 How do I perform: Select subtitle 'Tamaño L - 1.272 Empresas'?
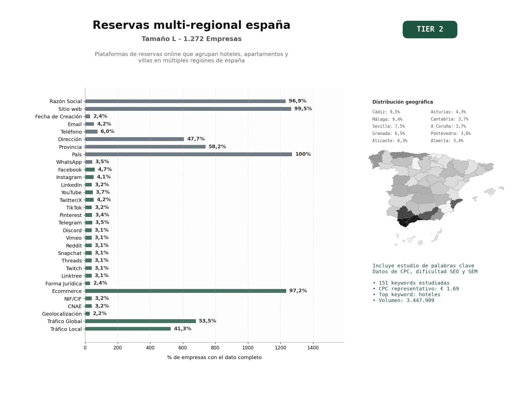191,39
